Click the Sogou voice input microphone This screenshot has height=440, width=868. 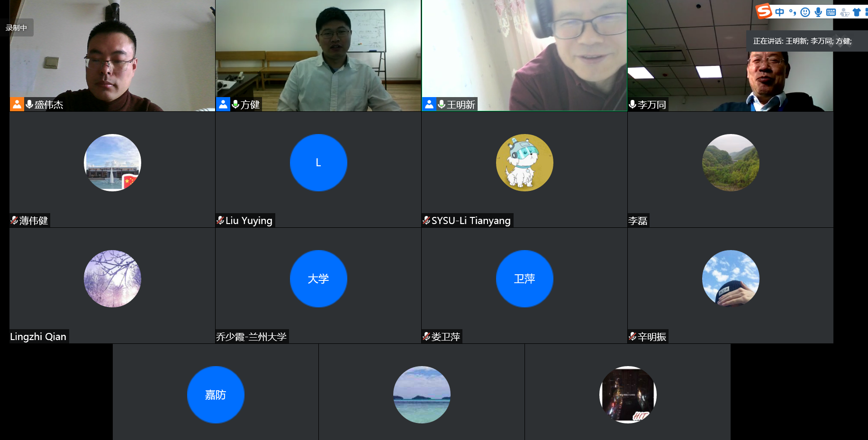[x=818, y=12]
